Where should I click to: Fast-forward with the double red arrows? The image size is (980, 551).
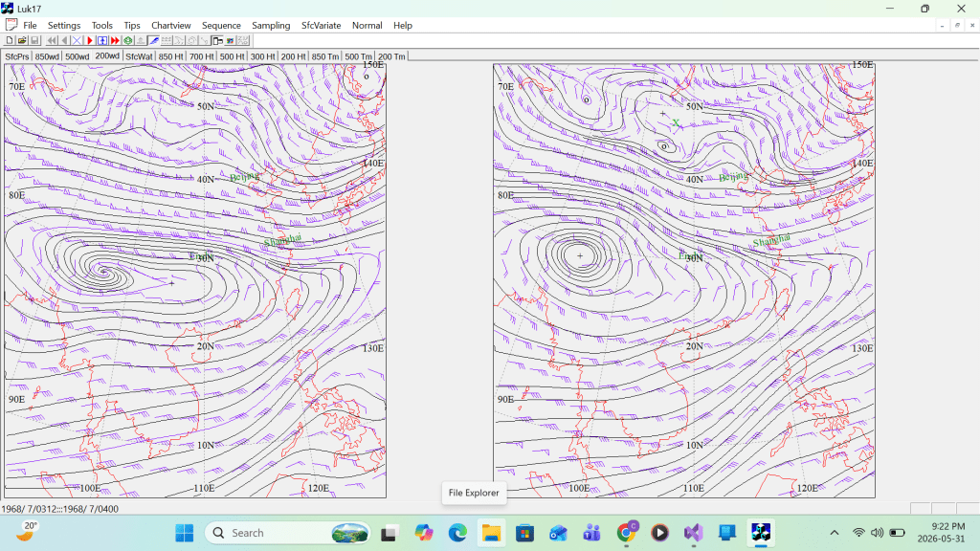pos(115,40)
